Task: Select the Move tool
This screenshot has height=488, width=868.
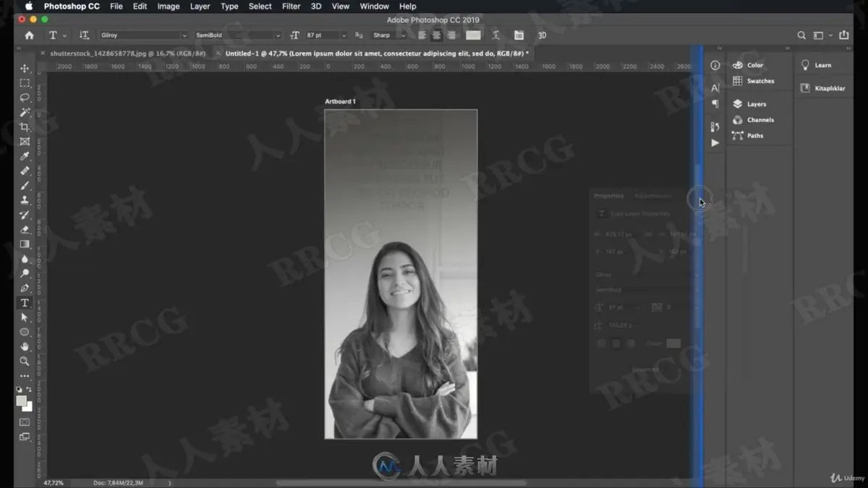Action: pyautogui.click(x=25, y=68)
